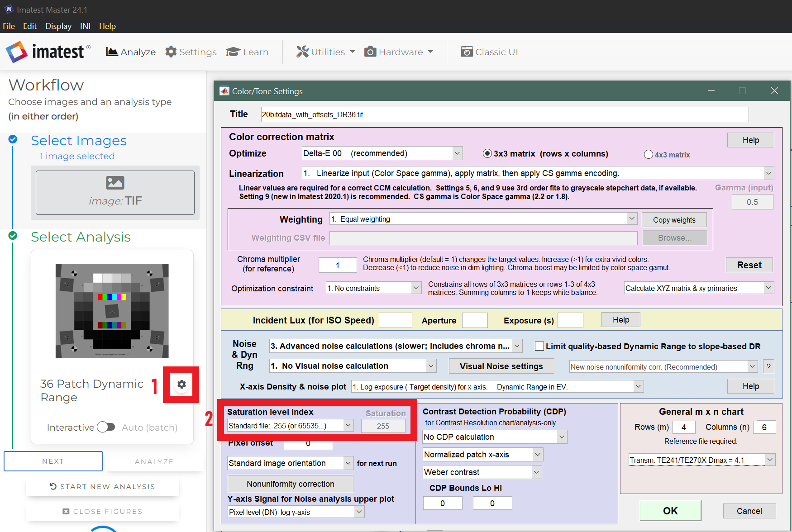
Task: Open the Transm. TE241/TE270X reference dropdown
Action: pos(702,460)
